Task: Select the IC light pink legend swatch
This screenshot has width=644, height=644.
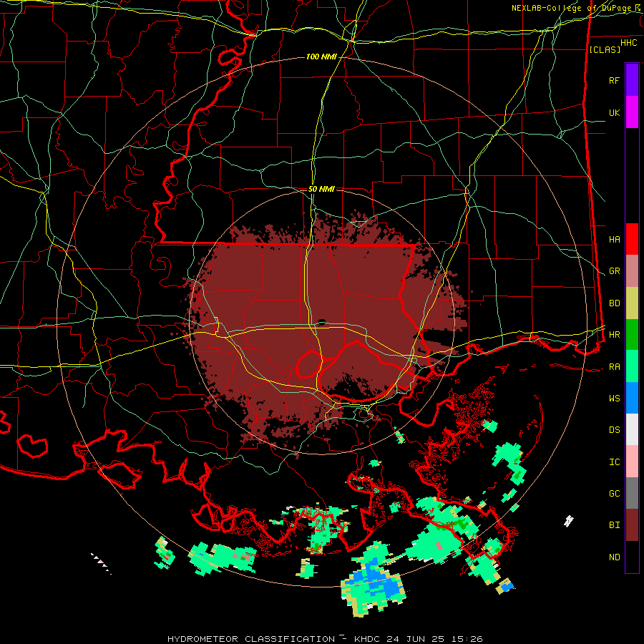Action: [632, 462]
